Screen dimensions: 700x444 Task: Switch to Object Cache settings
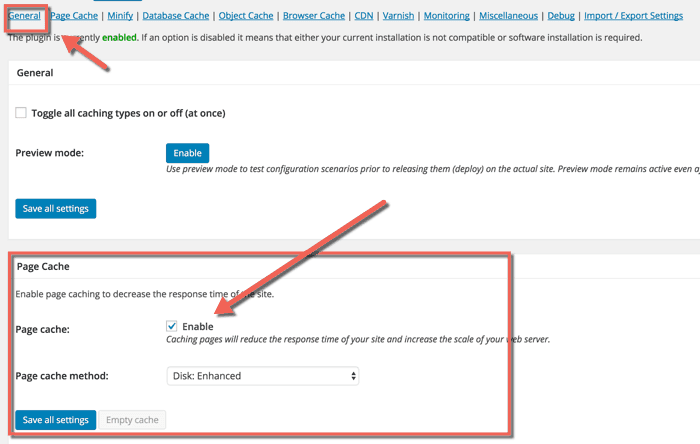coord(246,16)
